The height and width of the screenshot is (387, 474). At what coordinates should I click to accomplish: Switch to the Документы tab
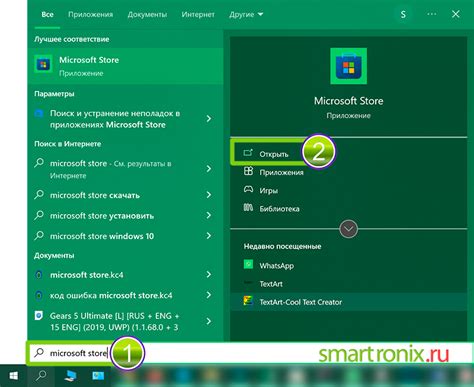point(147,15)
